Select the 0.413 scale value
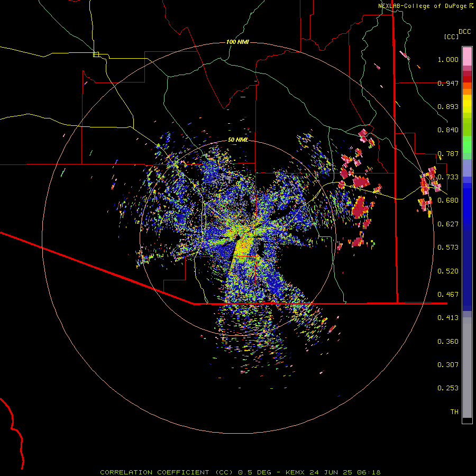 (448, 318)
